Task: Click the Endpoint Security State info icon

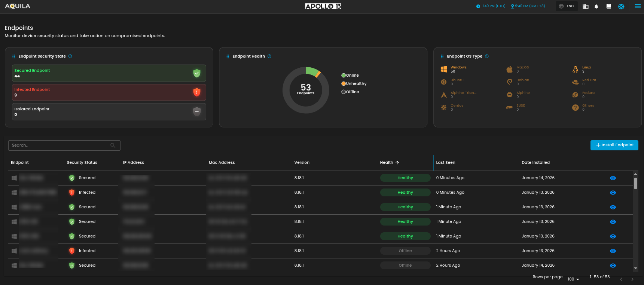Action: (70, 56)
